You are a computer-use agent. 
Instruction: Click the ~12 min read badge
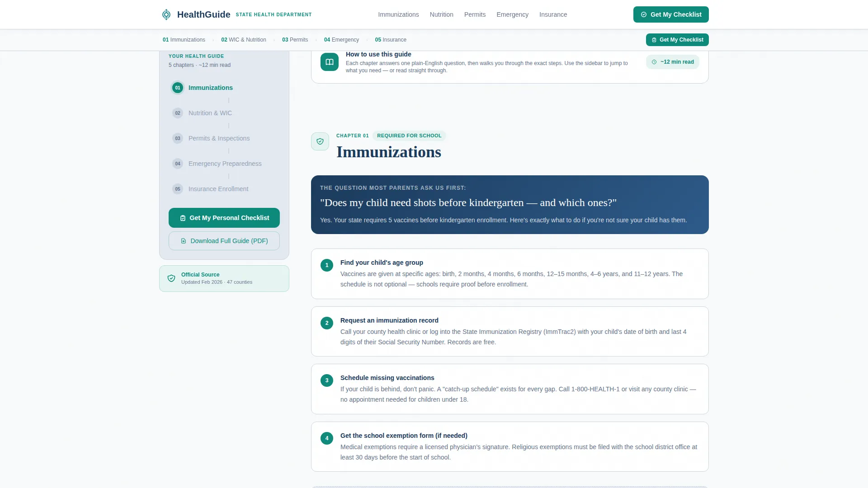click(x=672, y=62)
